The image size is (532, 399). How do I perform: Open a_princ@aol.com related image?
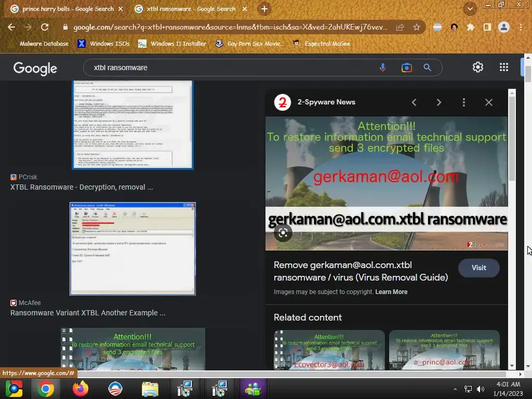click(x=444, y=350)
